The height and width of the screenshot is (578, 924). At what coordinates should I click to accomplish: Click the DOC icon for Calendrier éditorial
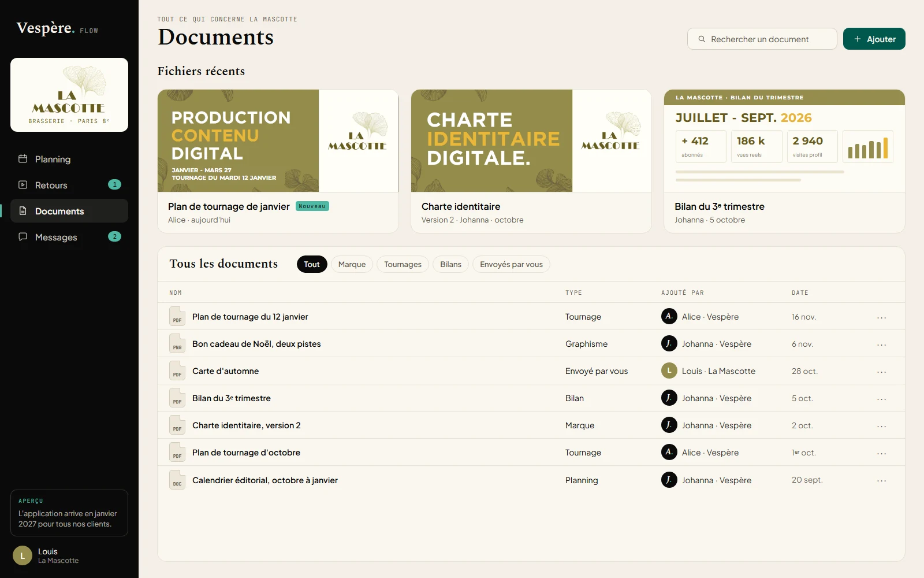pos(177,480)
